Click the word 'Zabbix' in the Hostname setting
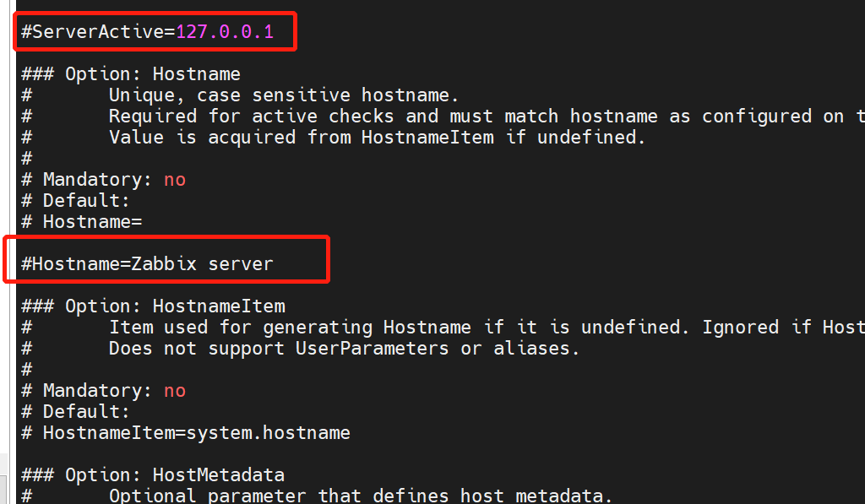The height and width of the screenshot is (504, 865). click(x=164, y=264)
